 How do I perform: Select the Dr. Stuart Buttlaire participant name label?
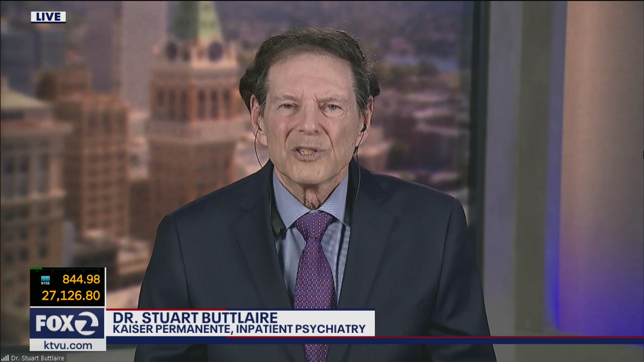38,358
